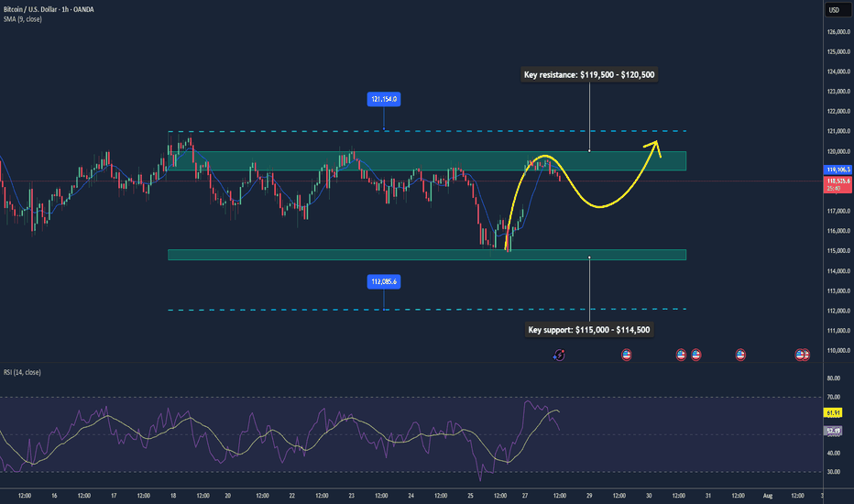854x504 pixels.
Task: Click the 112,085.6 price label callout
Action: pos(384,281)
